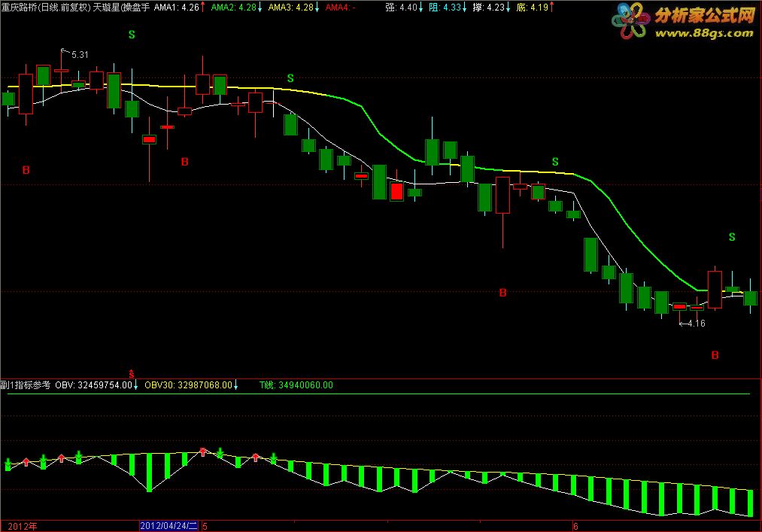Select the AMA1: 4.26 indicator value
This screenshot has height=532, width=762.
point(177,8)
